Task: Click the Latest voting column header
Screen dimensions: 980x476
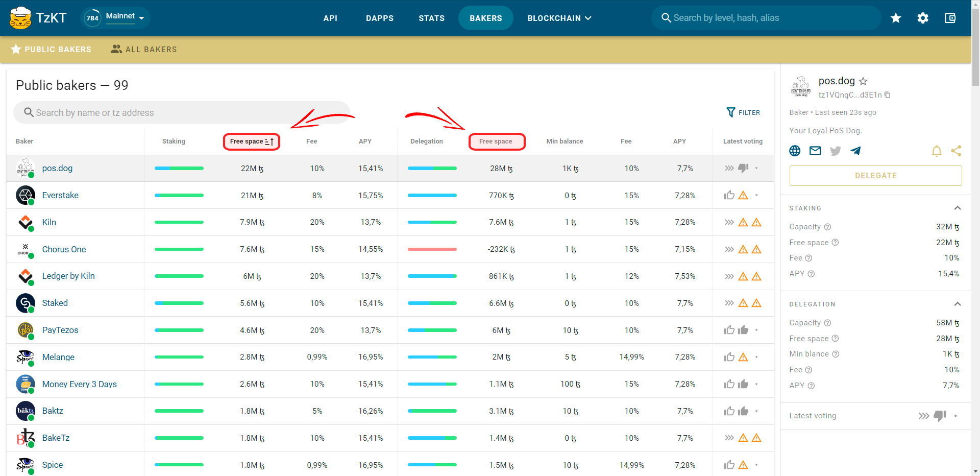Action: coord(743,141)
